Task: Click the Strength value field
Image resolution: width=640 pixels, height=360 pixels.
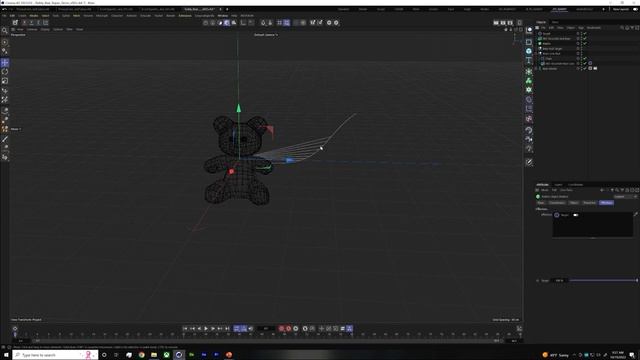Action: (559, 280)
